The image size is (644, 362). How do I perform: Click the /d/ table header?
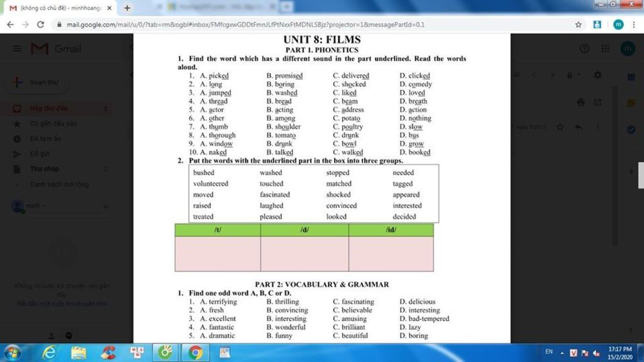click(304, 230)
